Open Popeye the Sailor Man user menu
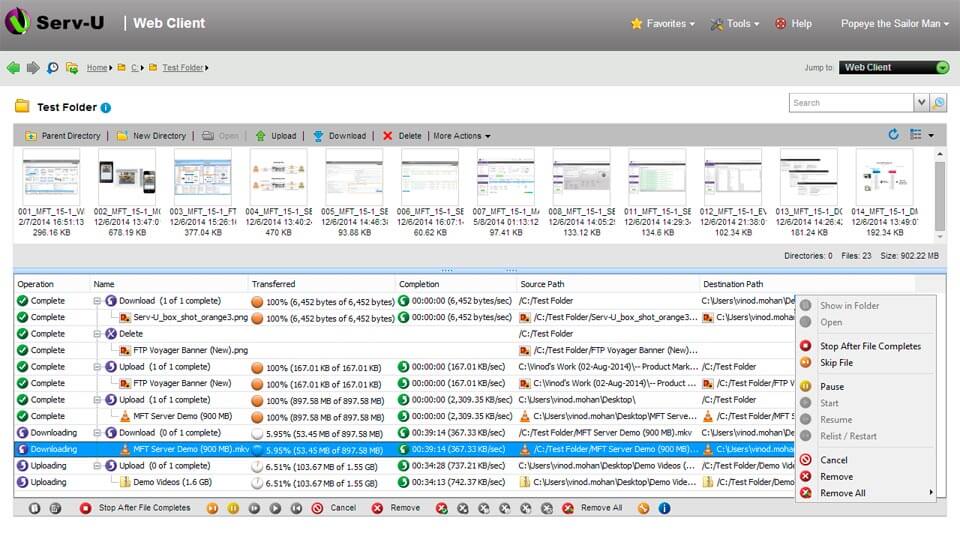 pos(894,24)
